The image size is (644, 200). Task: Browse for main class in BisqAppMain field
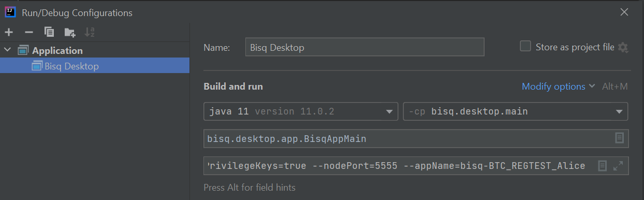(x=619, y=138)
